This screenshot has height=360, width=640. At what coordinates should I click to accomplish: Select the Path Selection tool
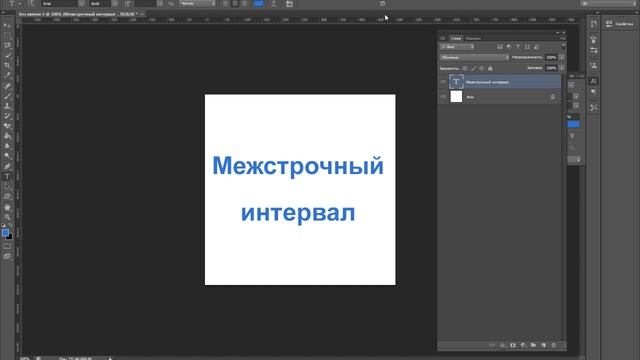7,187
